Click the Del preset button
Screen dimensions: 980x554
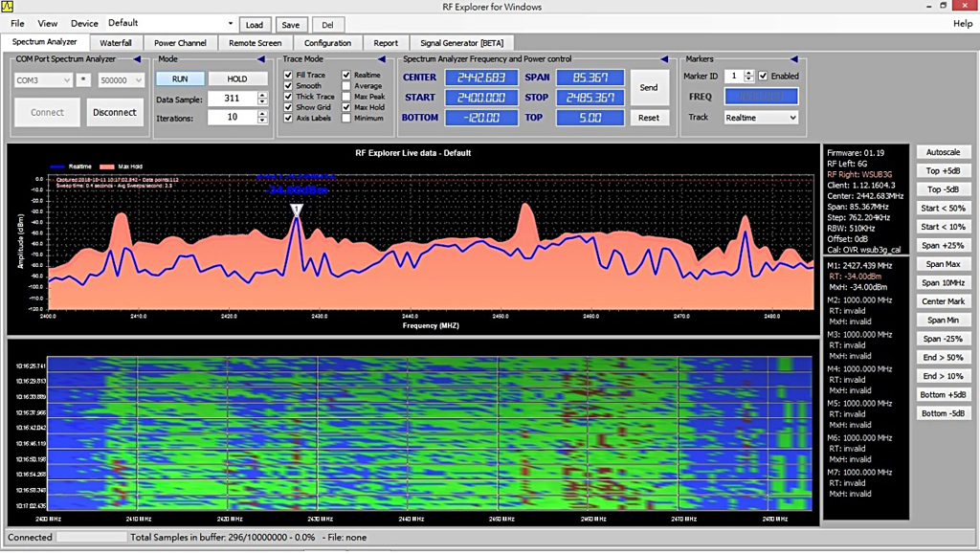tap(327, 25)
